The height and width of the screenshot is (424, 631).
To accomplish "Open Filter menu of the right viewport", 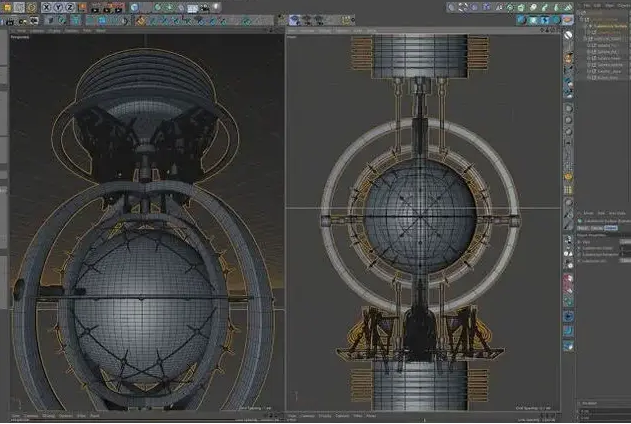I will pyautogui.click(x=357, y=31).
